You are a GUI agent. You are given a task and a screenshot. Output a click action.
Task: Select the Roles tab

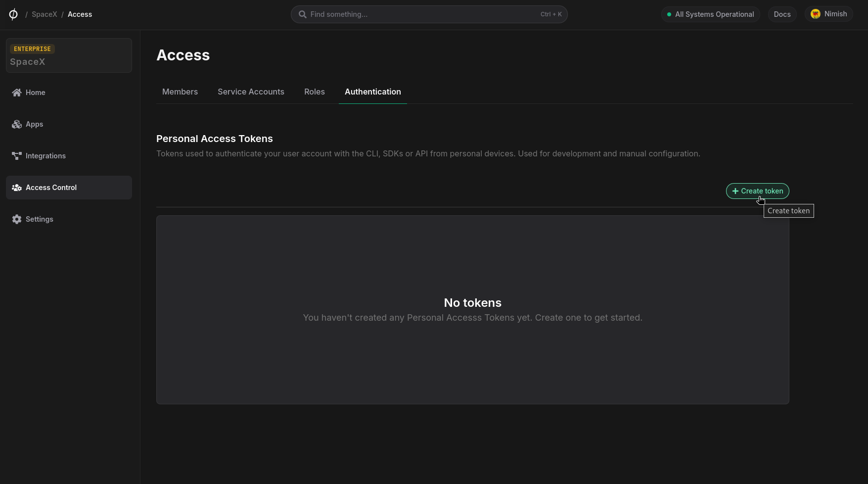click(315, 92)
